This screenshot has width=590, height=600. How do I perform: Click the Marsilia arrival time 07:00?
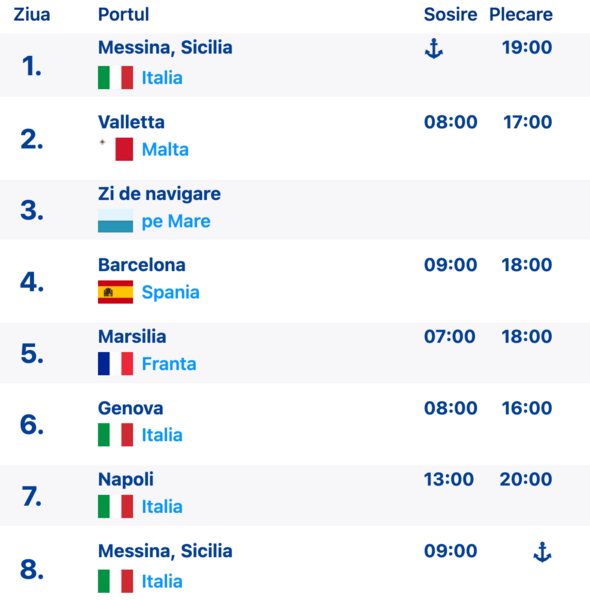click(x=450, y=336)
